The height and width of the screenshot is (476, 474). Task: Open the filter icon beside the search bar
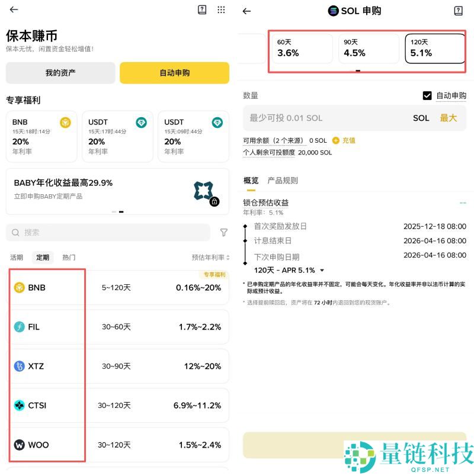tap(224, 233)
